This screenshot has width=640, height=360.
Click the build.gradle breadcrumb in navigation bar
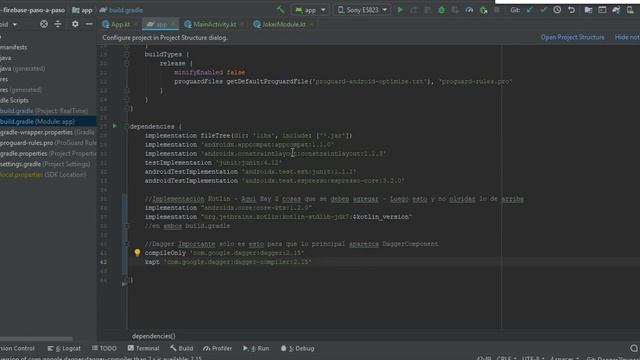click(121, 10)
